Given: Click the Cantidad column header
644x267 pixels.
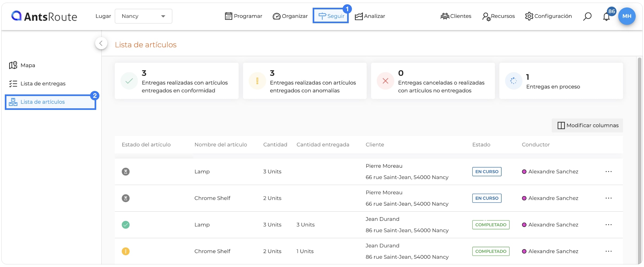Looking at the screenshot, I should [275, 145].
